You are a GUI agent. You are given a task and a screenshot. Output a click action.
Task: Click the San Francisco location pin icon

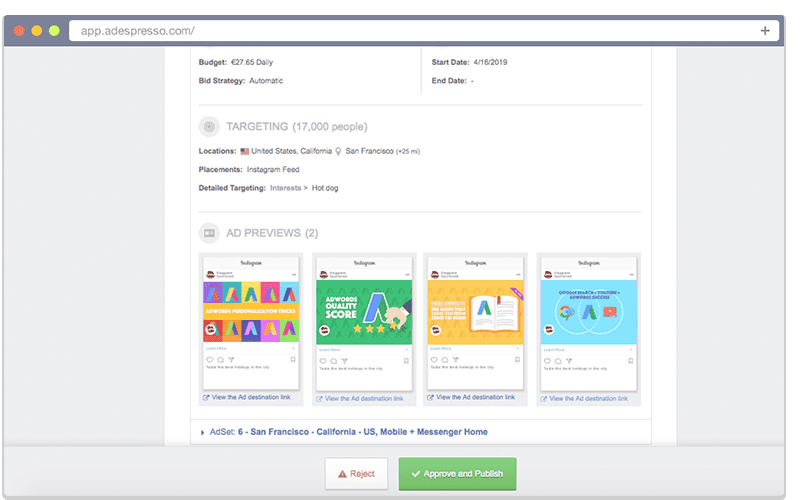point(339,151)
